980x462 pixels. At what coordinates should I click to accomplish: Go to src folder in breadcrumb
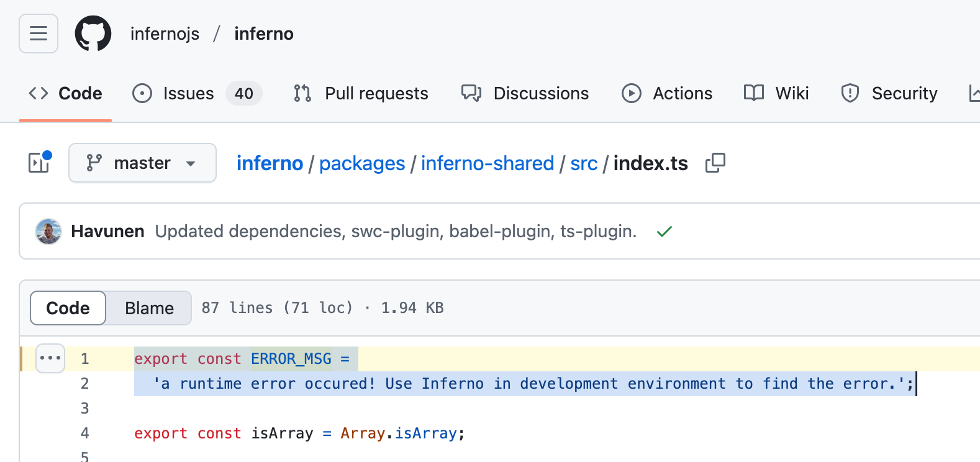[x=584, y=163]
